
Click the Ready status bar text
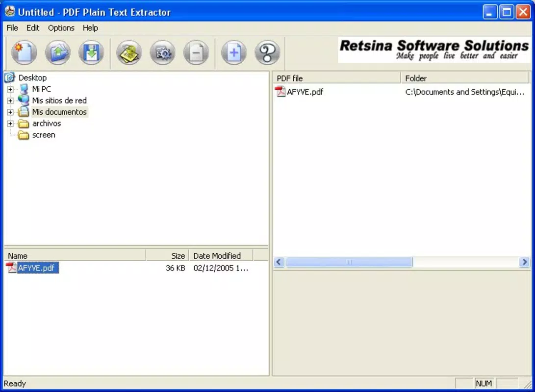(x=15, y=384)
